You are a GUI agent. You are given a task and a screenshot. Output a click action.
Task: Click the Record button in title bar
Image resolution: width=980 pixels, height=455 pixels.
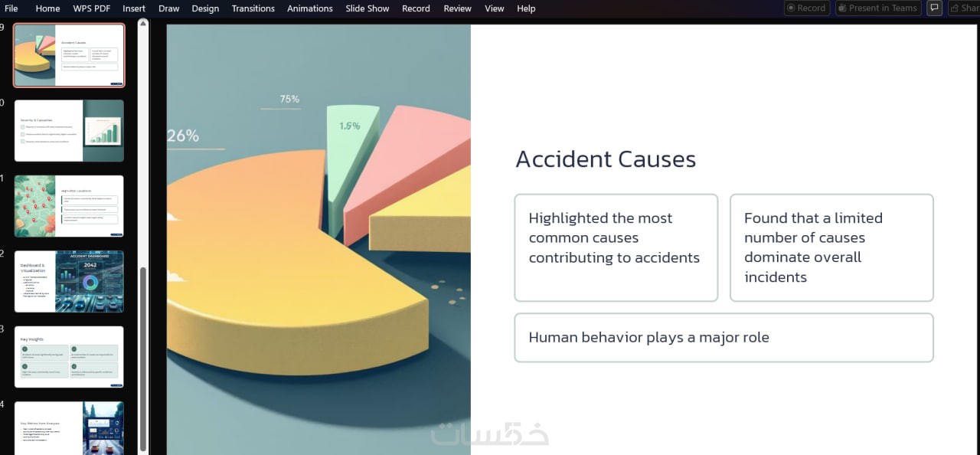point(805,8)
